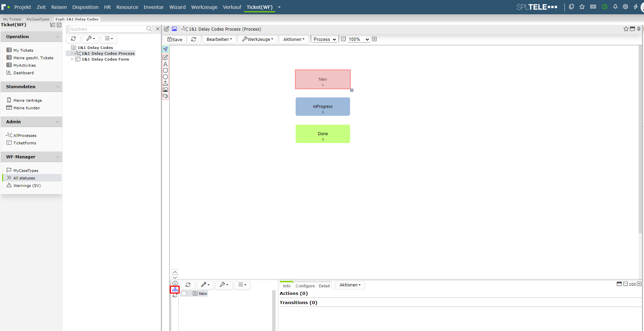
Task: Click the info circle icon in lower panel
Action: [x=175, y=283]
